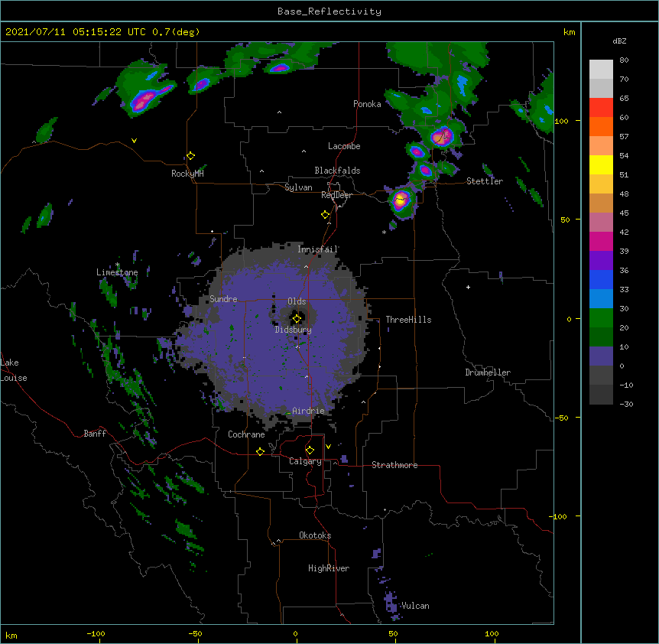This screenshot has width=659, height=644.
Task: Select the red 65 dBZ legend swatch
Action: pyautogui.click(x=601, y=107)
